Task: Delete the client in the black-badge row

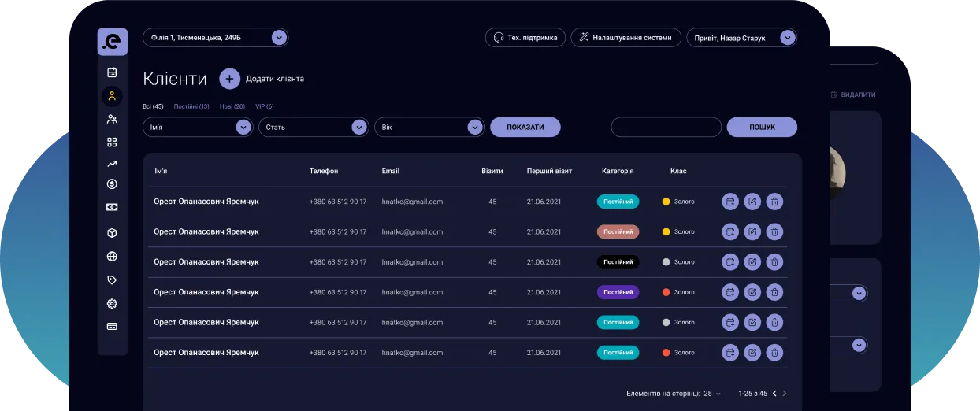Action: pos(774,262)
